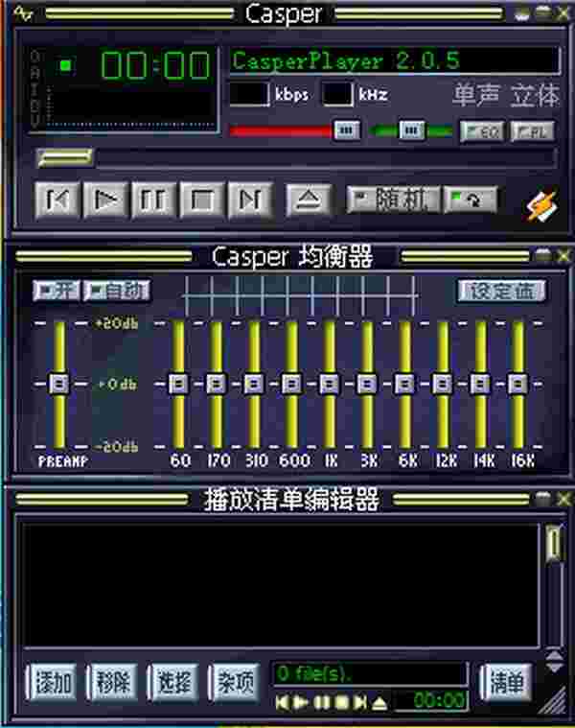The height and width of the screenshot is (728, 575).
Task: Skip to next track in main player
Action: [x=250, y=200]
